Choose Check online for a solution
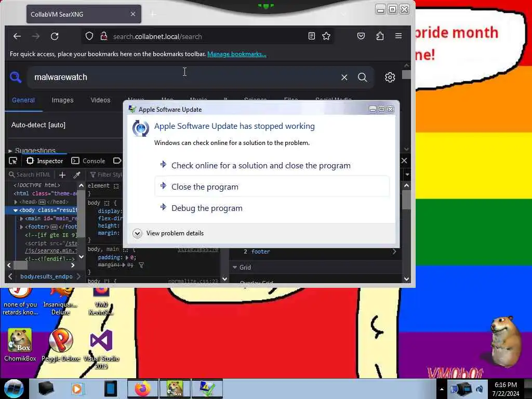Screen dimensions: 532x399 point(272,166)
